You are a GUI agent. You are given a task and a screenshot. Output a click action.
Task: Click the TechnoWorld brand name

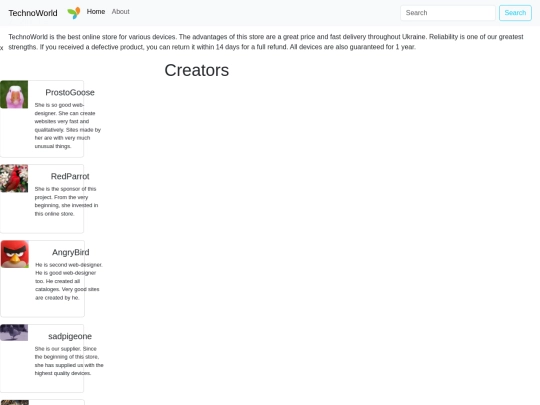click(x=33, y=13)
